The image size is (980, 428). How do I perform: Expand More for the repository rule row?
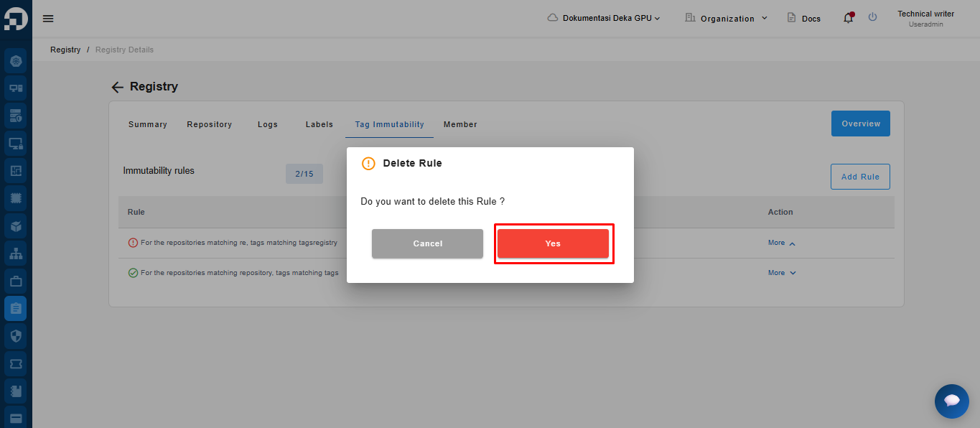coord(782,273)
